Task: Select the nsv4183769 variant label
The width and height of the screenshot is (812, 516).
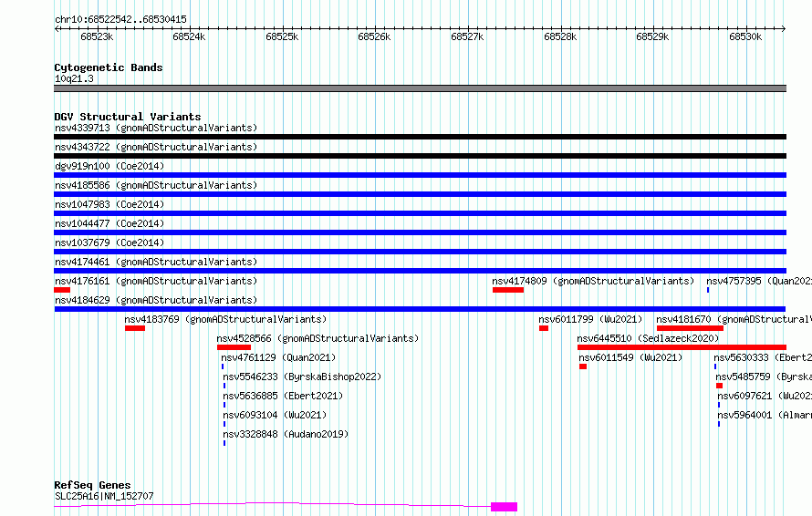Action: point(225,319)
